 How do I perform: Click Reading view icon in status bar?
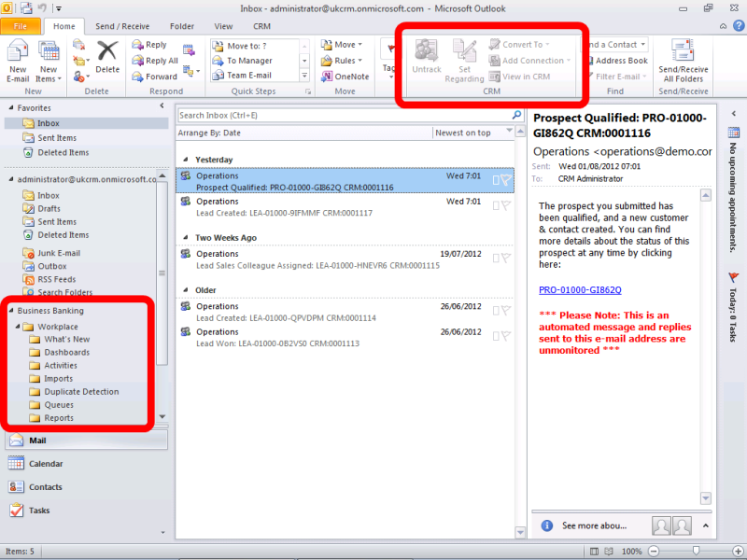point(609,551)
